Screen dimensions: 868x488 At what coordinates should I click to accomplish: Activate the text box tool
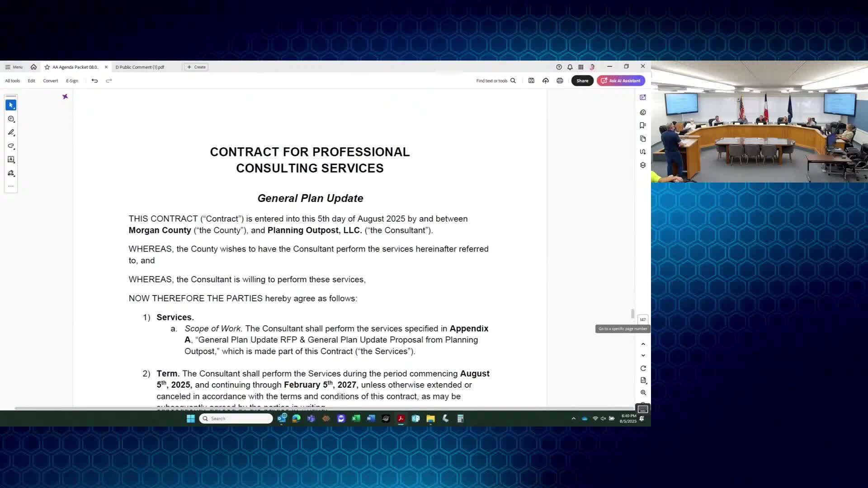click(11, 160)
